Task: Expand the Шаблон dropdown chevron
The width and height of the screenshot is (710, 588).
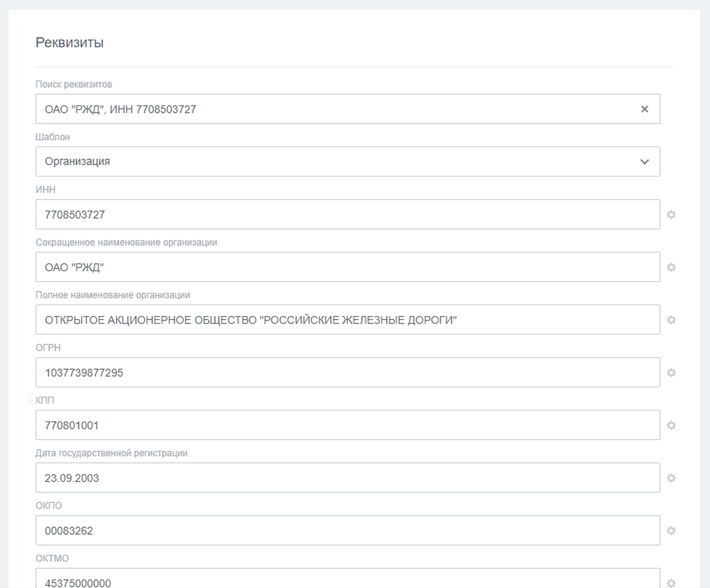Action: pyautogui.click(x=644, y=162)
